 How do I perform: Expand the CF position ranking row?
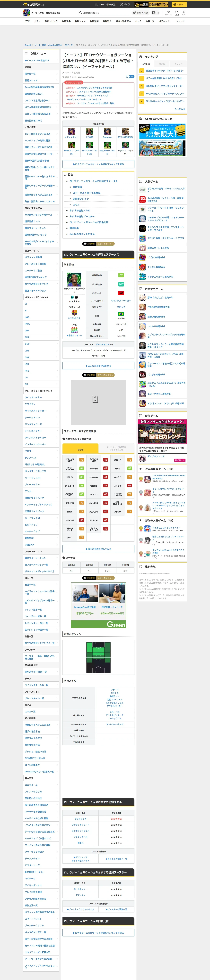click(41, 304)
